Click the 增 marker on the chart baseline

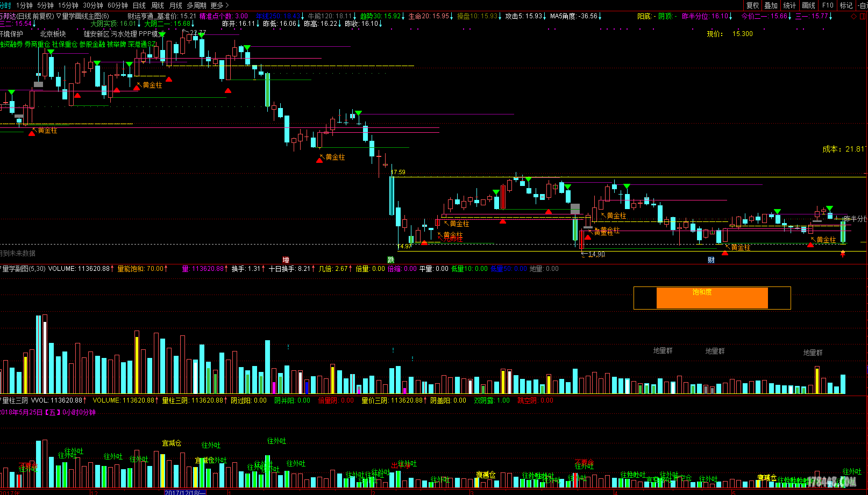pyautogui.click(x=286, y=260)
